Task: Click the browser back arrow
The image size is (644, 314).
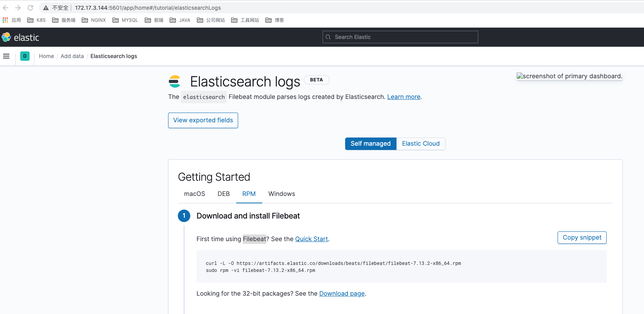Action: tap(5, 8)
